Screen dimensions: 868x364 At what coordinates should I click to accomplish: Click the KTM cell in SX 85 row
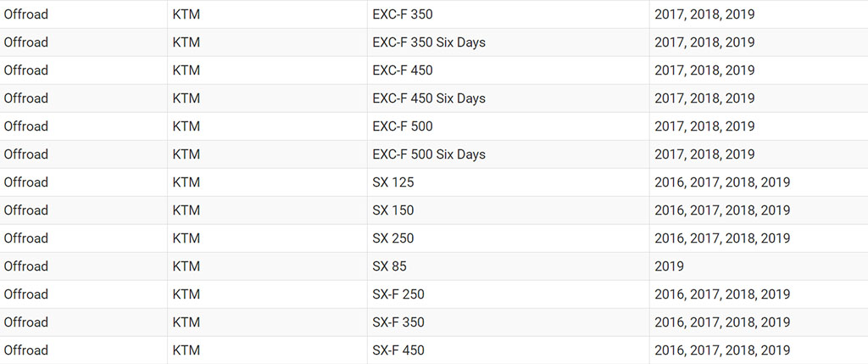[x=267, y=266]
